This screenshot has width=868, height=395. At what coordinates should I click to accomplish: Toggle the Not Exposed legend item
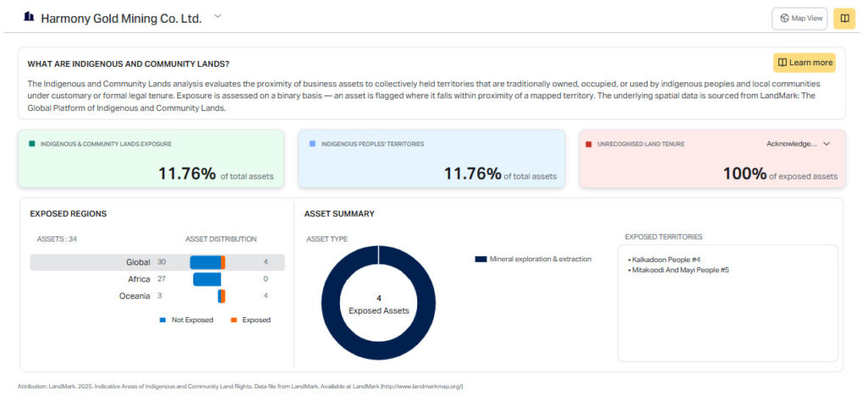tap(186, 320)
